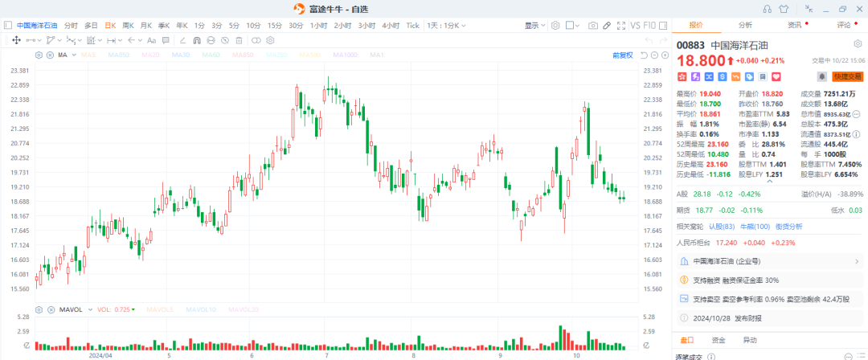The height and width of the screenshot is (360, 868).
Task: Zoom out chart with minus icon
Action: pyautogui.click(x=654, y=55)
